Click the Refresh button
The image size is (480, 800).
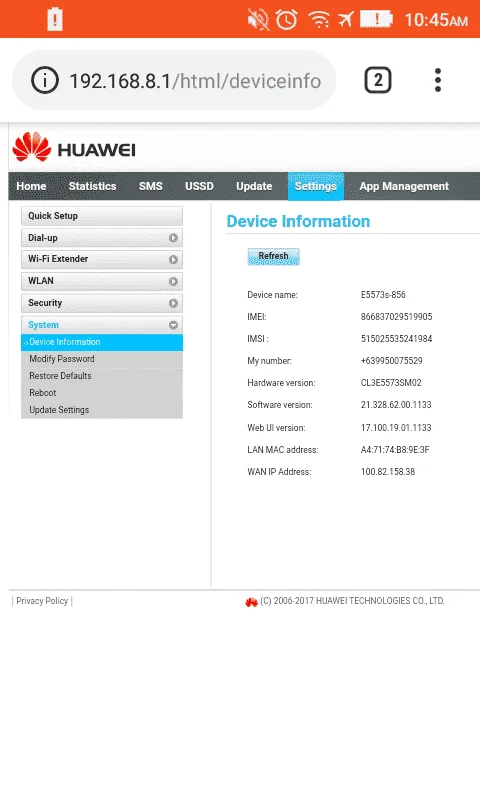click(273, 256)
